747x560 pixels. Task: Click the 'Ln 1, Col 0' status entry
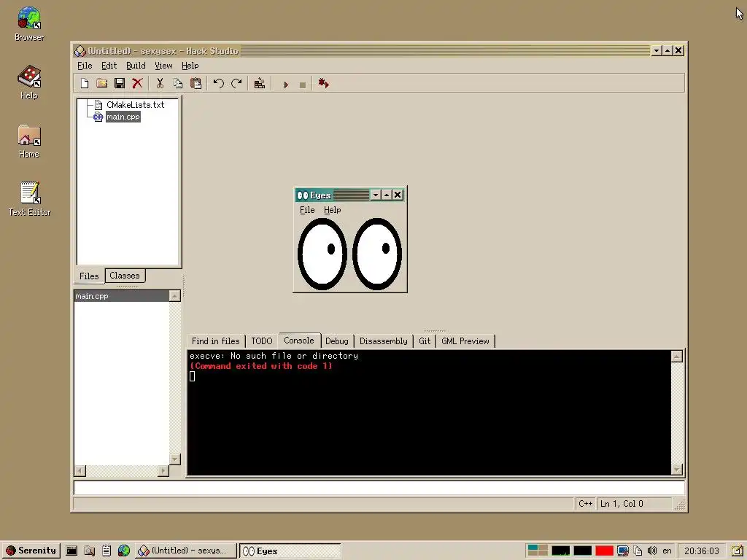pyautogui.click(x=634, y=504)
